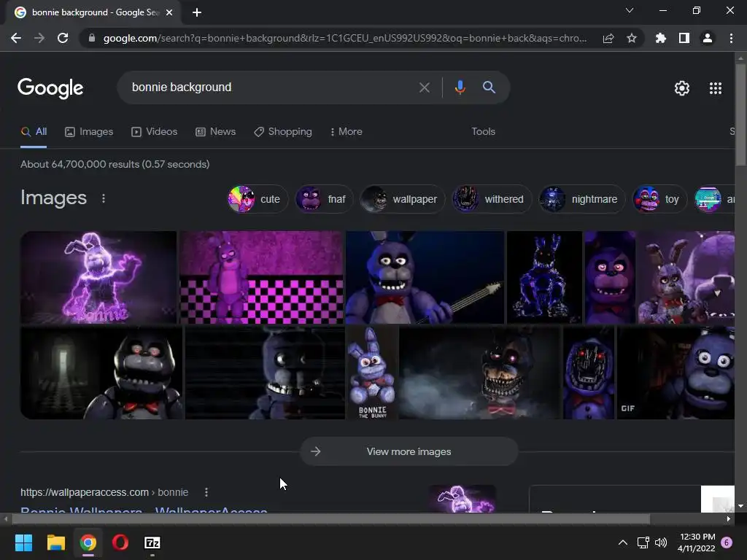Filter images by withered chip
The width and height of the screenshot is (747, 560).
[491, 199]
